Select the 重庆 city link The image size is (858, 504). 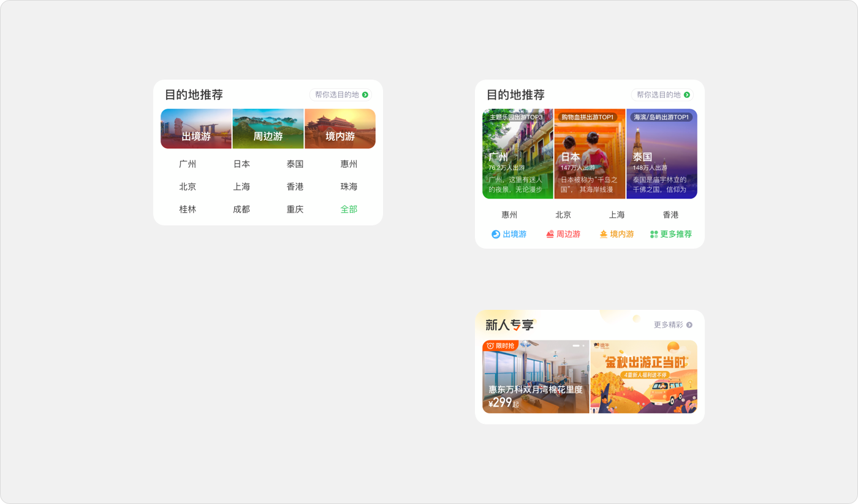(295, 209)
